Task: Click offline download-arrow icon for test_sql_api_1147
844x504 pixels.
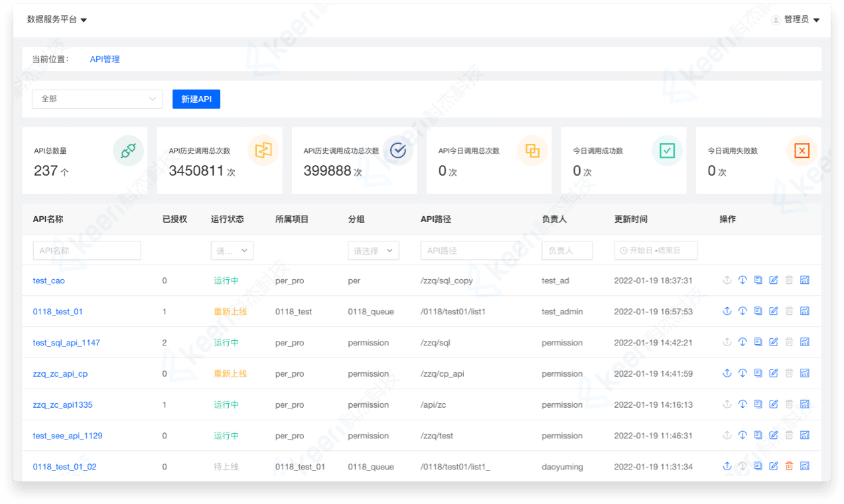Action: tap(742, 342)
